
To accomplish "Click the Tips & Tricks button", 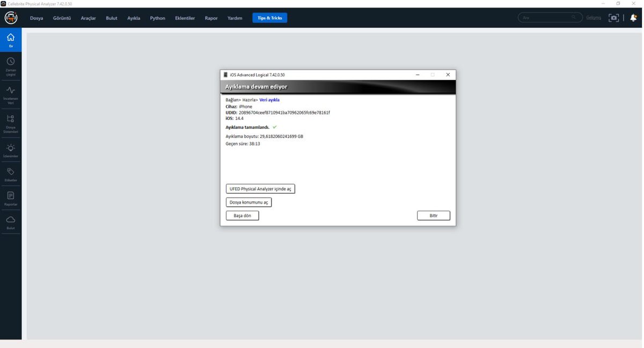I will (270, 18).
